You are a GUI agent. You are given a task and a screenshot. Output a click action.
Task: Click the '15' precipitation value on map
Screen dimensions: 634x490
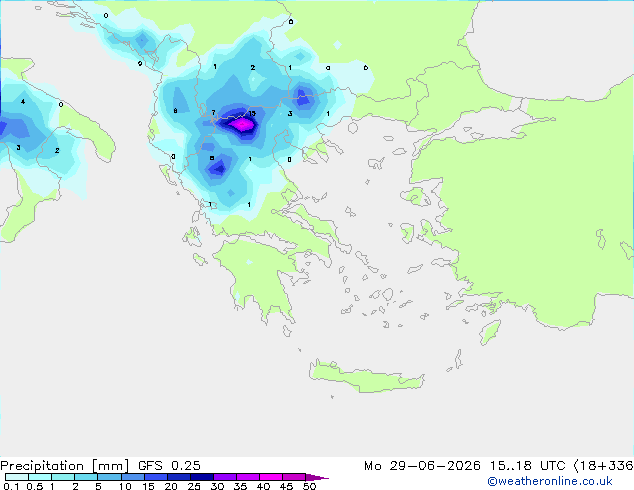(252, 113)
